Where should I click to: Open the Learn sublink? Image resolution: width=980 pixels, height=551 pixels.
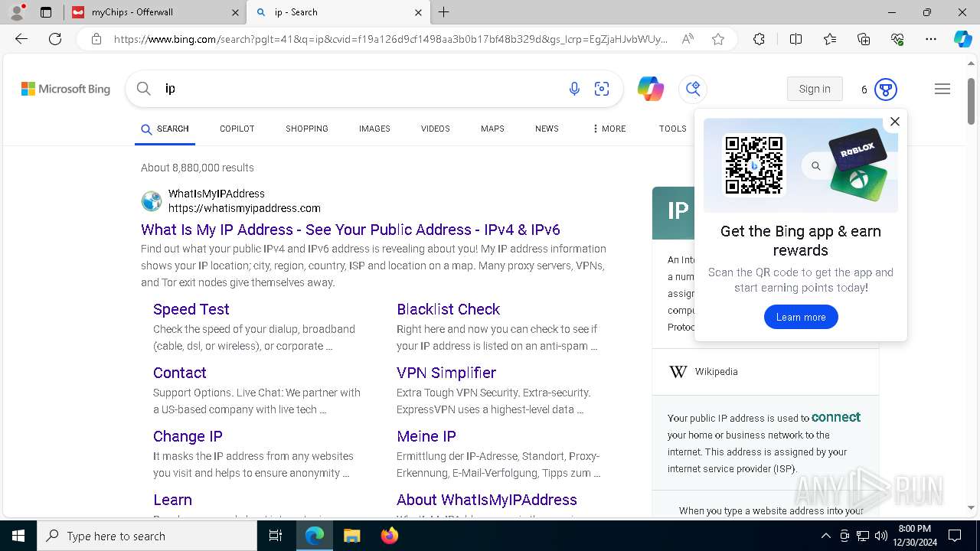[172, 500]
